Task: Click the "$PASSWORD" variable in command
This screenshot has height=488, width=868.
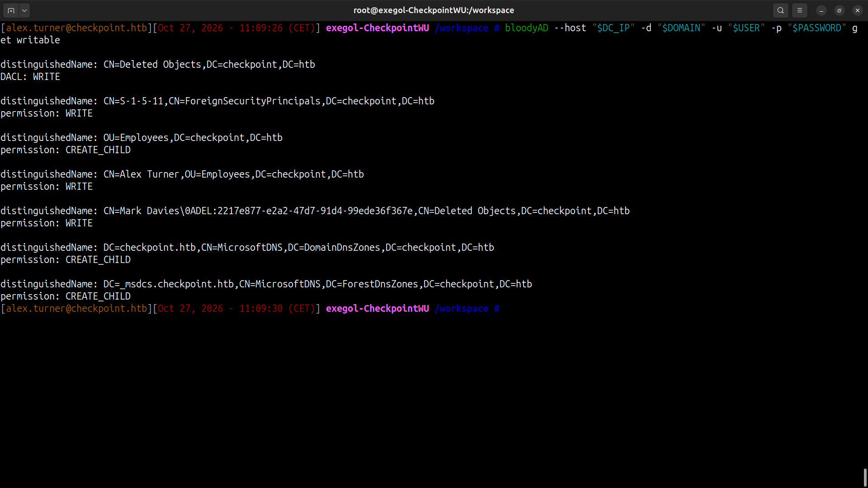Action: [817, 28]
